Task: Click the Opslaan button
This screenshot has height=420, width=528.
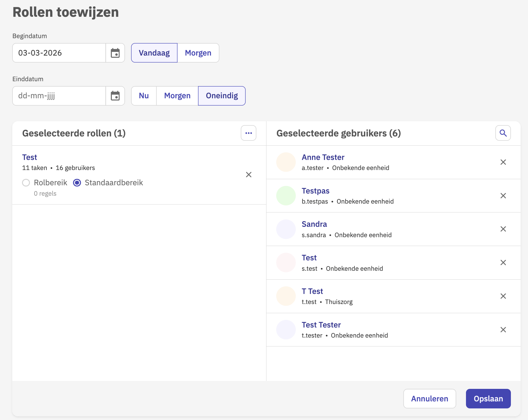Action: point(488,399)
